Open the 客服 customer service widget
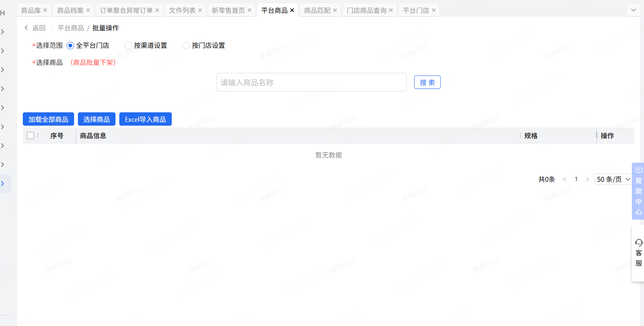Image resolution: width=644 pixels, height=326 pixels. click(x=638, y=253)
